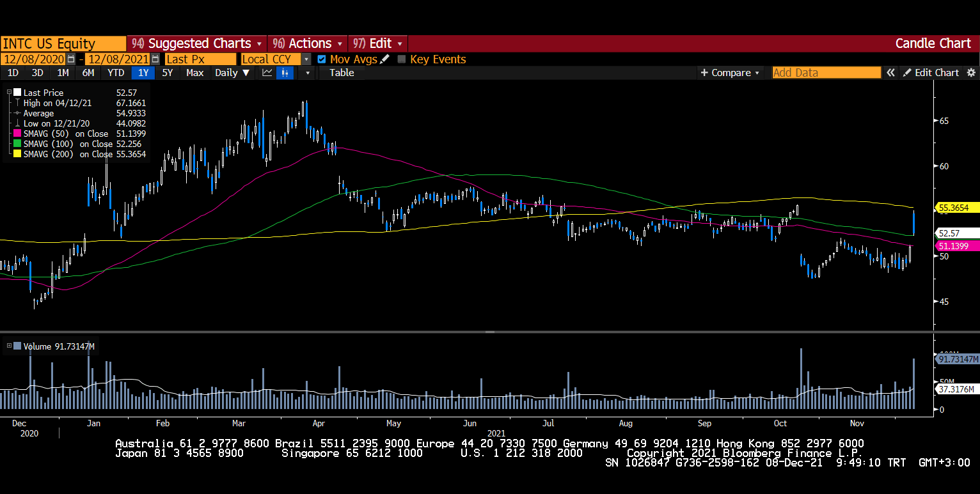Image resolution: width=980 pixels, height=494 pixels.
Task: Select the YTD time range tab
Action: click(116, 73)
